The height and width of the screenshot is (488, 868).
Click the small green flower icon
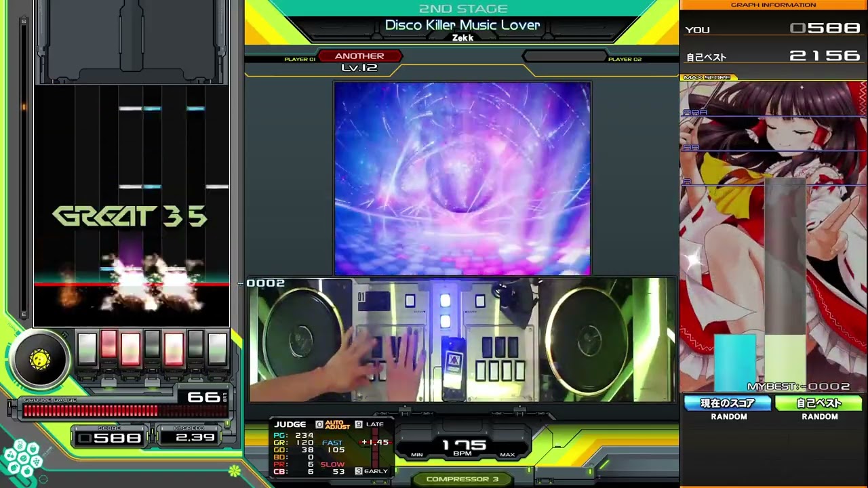point(234,470)
